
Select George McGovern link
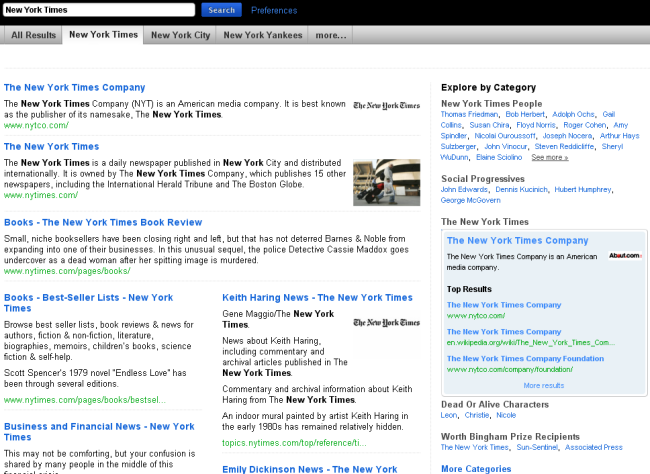pyautogui.click(x=470, y=200)
